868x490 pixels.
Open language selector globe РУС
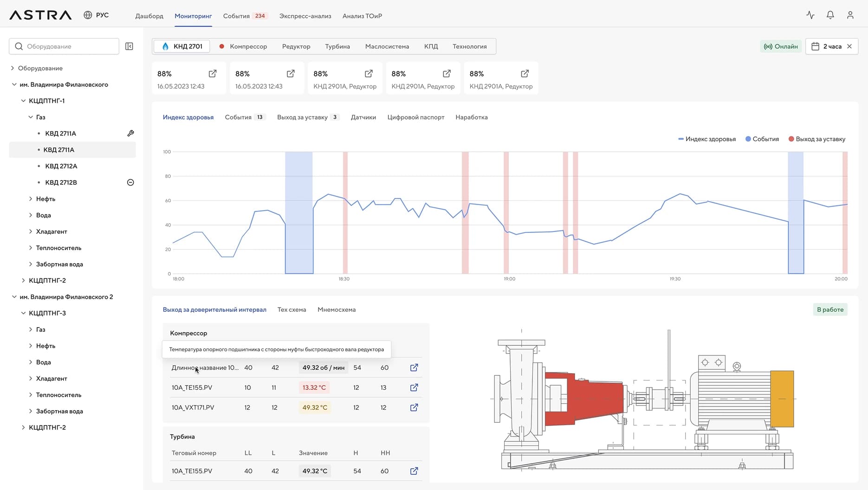[x=96, y=15]
